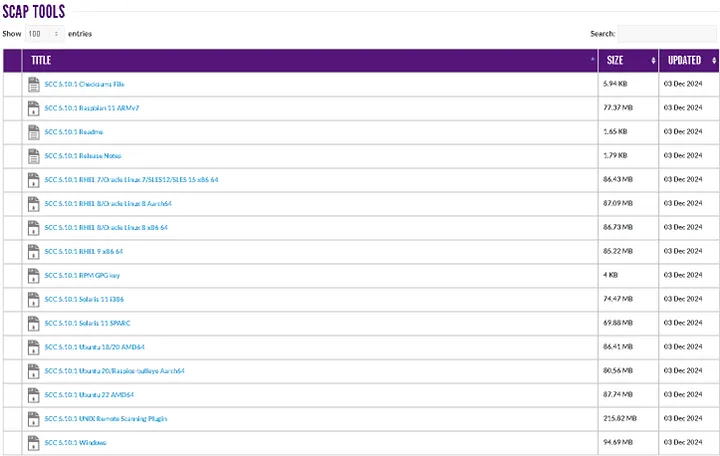
Task: Click size 77.37 MB in Raspbian row
Action: (618, 107)
